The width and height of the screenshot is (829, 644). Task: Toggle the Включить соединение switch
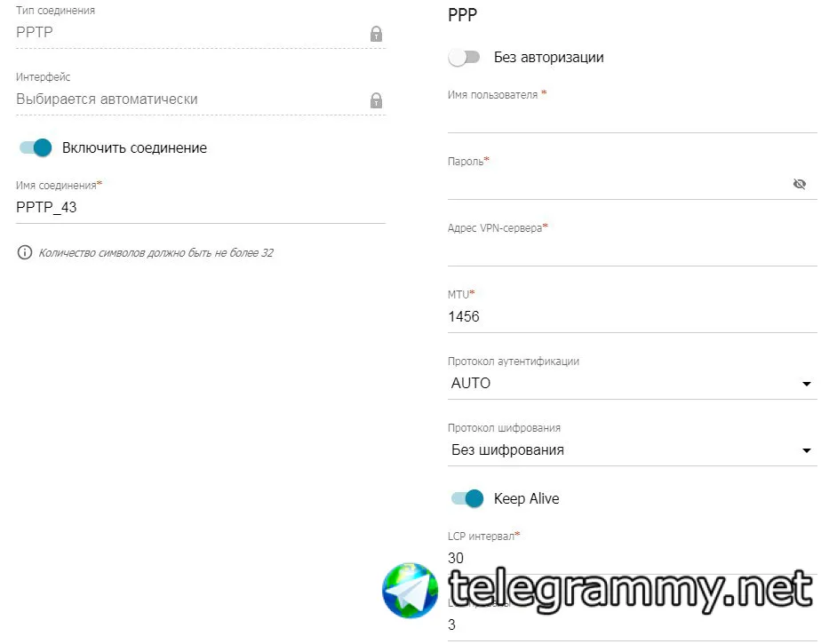click(x=36, y=147)
